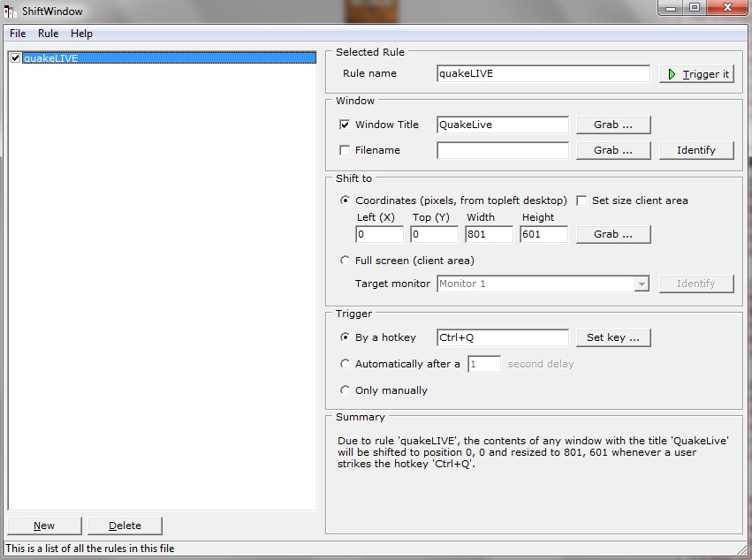Image resolution: width=752 pixels, height=560 pixels.
Task: Click the Window Title text field
Action: point(503,125)
